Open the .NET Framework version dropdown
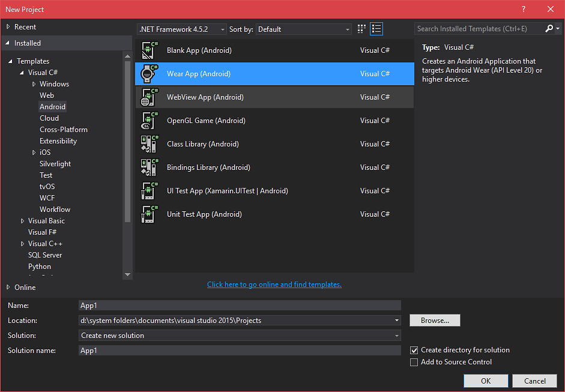This screenshot has width=565, height=392. click(181, 29)
